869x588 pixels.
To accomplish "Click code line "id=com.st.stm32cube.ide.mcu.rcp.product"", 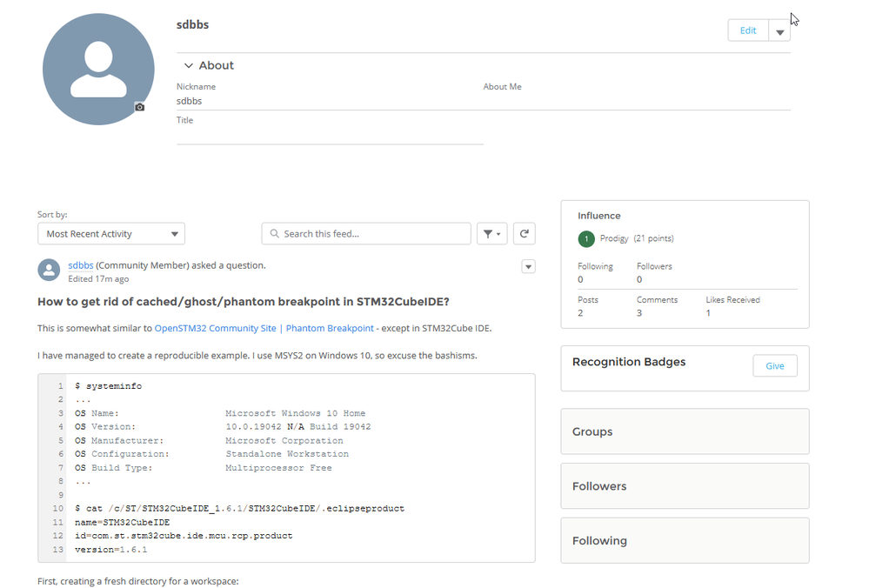I will [x=184, y=536].
